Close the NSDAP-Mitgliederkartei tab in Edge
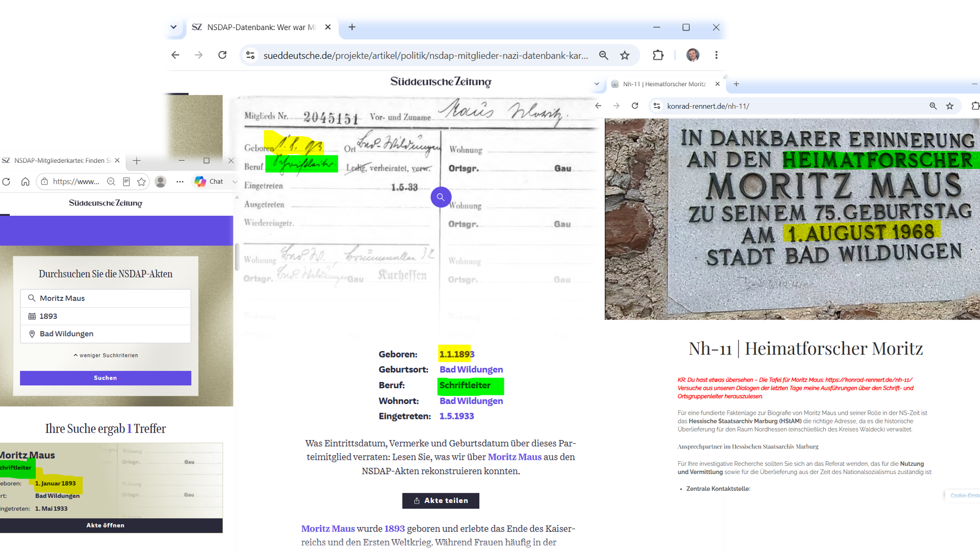 (117, 161)
